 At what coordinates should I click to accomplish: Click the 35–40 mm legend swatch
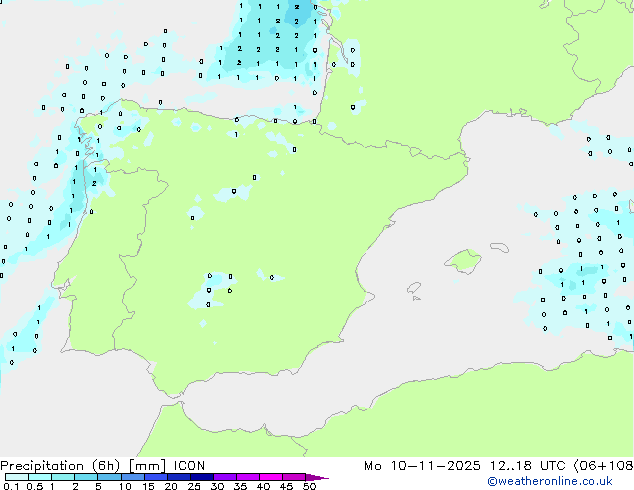coord(247,477)
